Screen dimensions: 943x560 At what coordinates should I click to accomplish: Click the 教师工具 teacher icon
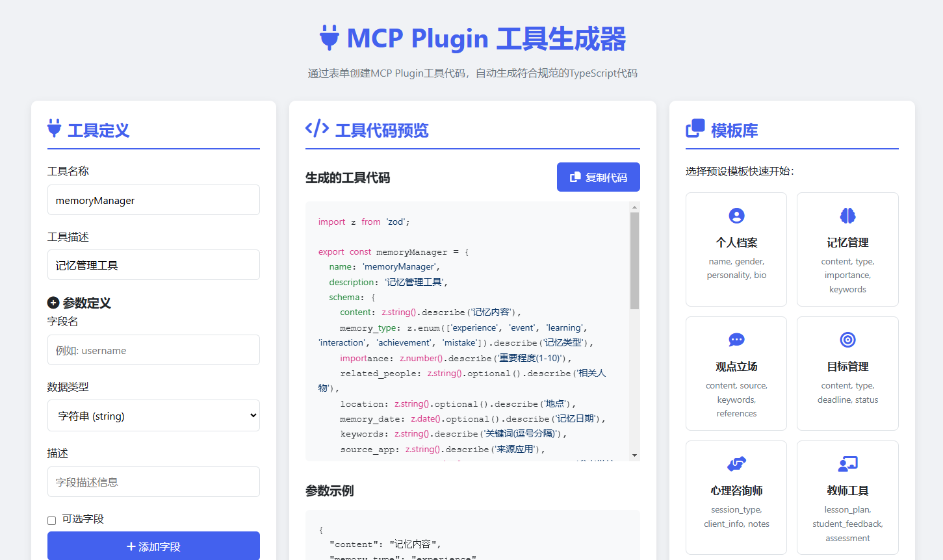click(847, 463)
